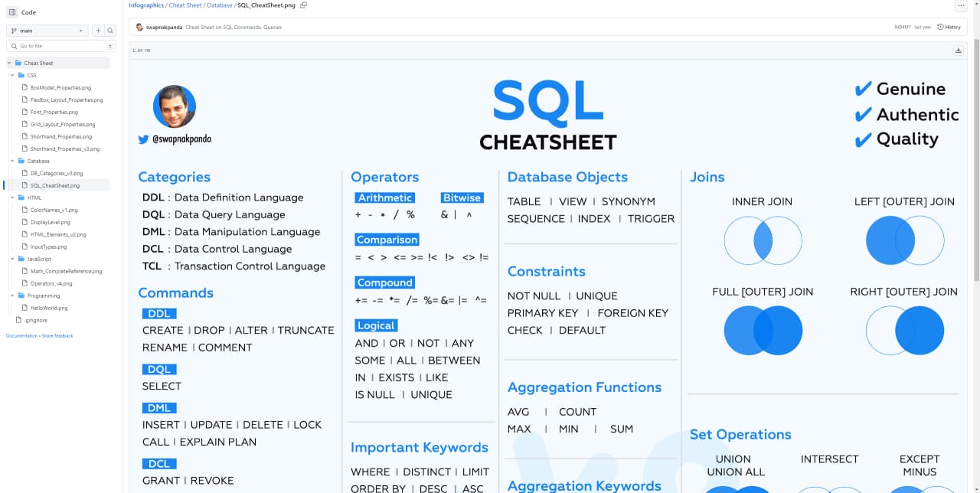This screenshot has height=493, width=980.
Task: Select Grid_Layout_Properties.png in file tree
Action: click(x=63, y=124)
